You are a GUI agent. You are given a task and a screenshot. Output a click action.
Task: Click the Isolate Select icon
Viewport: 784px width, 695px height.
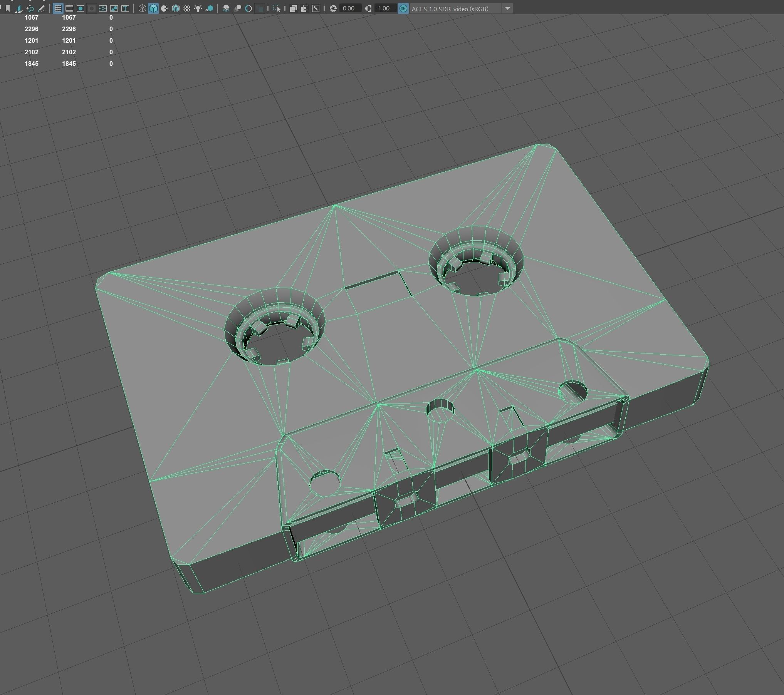(277, 8)
